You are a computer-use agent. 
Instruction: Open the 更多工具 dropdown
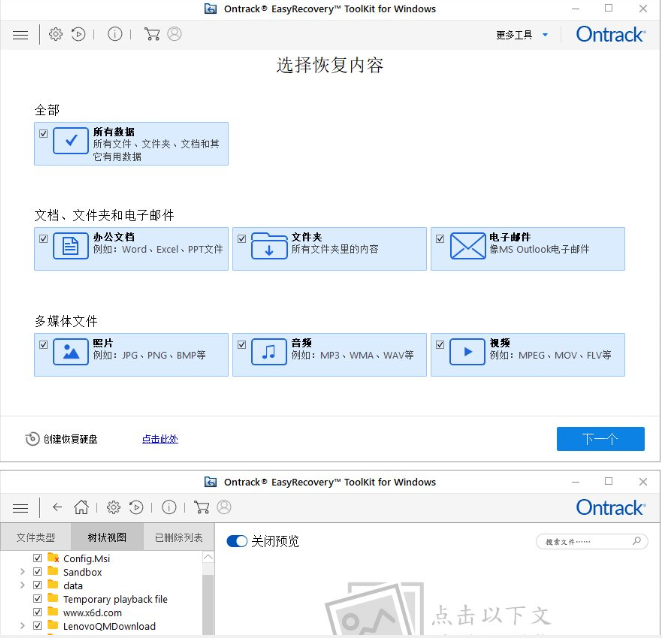coord(522,35)
